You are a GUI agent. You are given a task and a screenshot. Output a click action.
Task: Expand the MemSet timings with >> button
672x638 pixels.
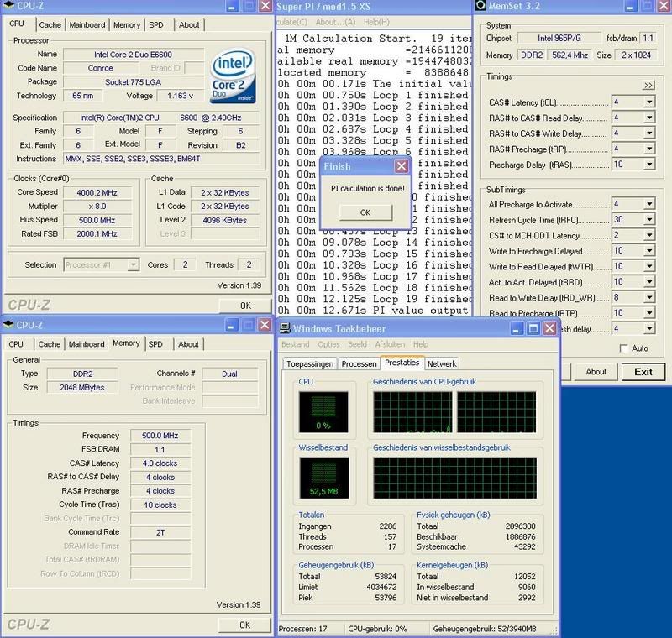pos(648,86)
